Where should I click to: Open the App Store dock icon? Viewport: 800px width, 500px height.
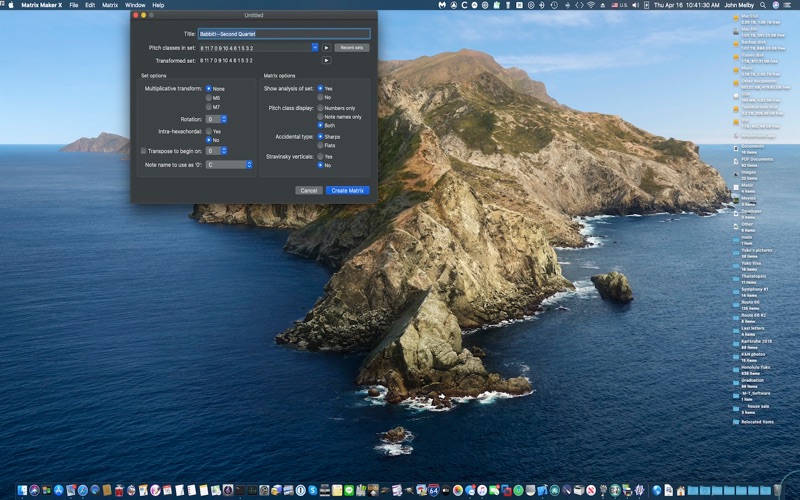(x=59, y=490)
